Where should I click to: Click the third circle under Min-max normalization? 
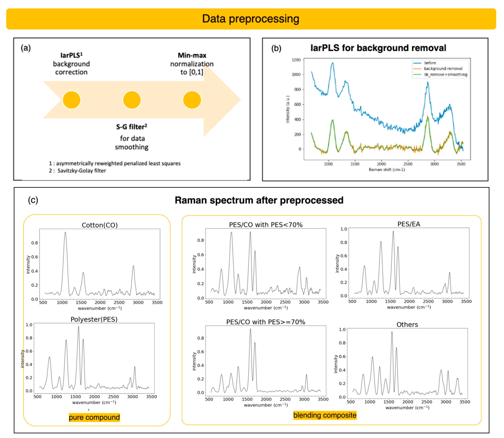point(192,100)
